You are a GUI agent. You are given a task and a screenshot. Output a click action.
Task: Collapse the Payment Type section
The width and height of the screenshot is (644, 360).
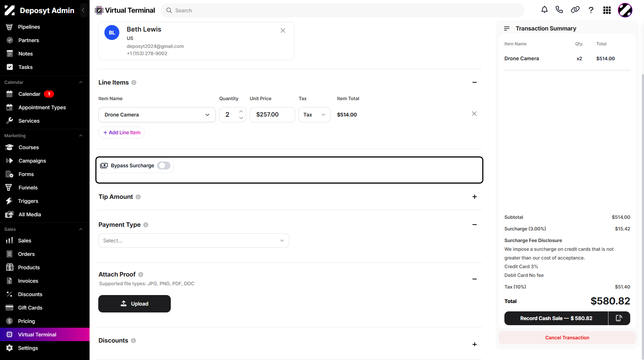click(475, 225)
